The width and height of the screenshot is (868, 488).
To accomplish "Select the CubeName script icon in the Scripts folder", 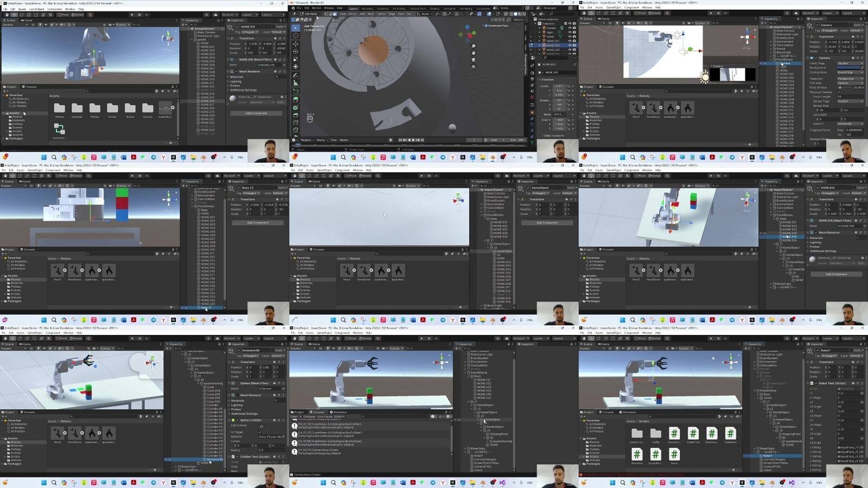I will (x=730, y=434).
